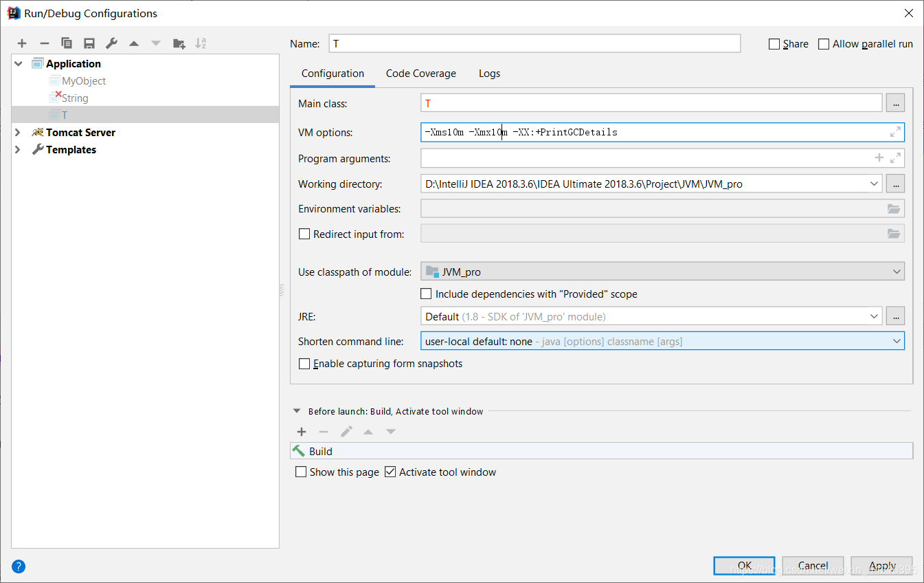Open the JRE dropdown
Image resolution: width=924 pixels, height=583 pixels.
[x=874, y=316]
